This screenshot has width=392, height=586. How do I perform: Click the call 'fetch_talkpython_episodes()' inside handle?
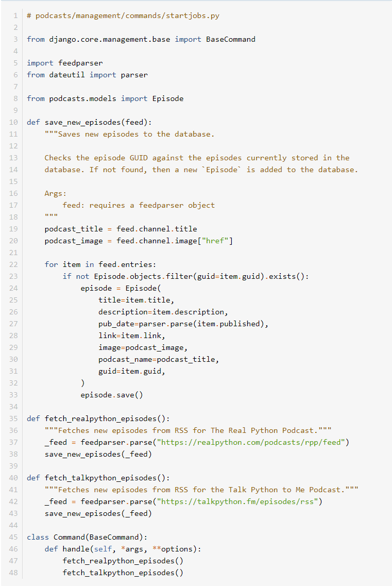(123, 573)
